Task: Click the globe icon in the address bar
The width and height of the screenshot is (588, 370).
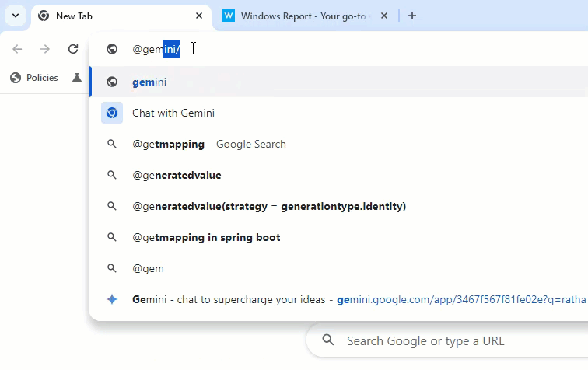Action: pyautogui.click(x=112, y=49)
